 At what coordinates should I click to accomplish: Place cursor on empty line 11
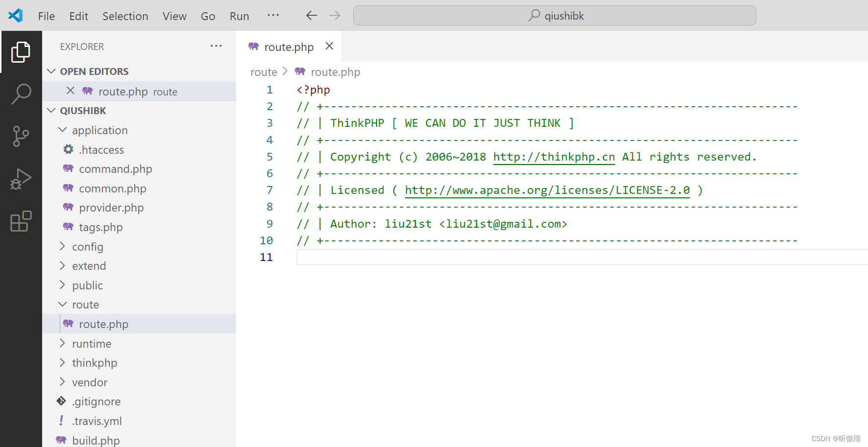pos(582,257)
